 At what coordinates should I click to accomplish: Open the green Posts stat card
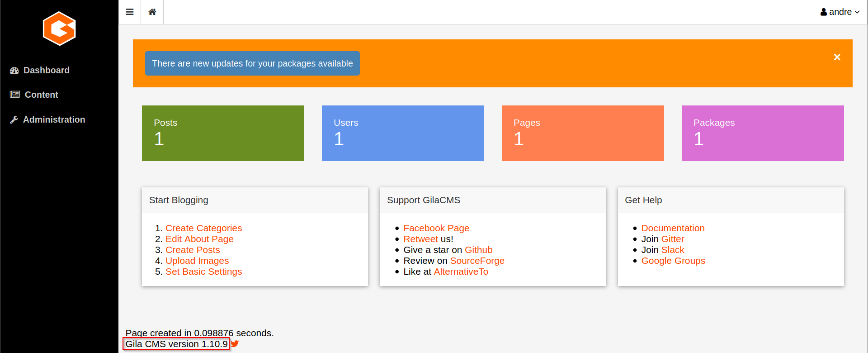point(223,133)
